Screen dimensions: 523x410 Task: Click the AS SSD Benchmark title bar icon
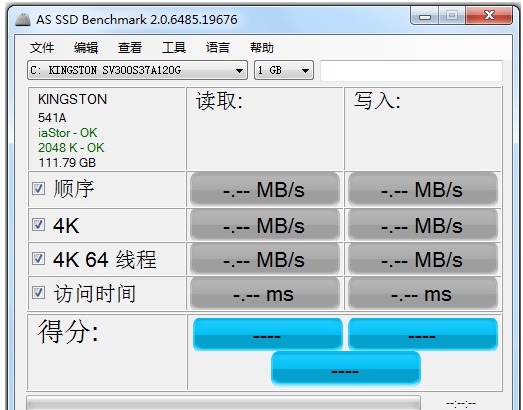pos(23,19)
